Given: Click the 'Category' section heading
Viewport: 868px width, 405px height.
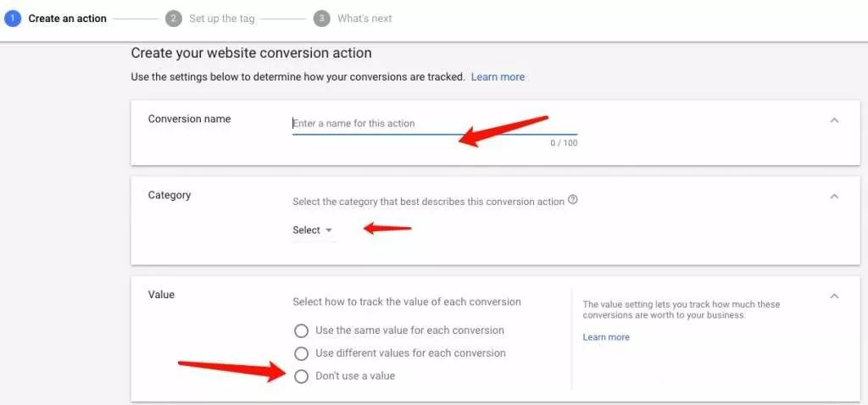Looking at the screenshot, I should tap(170, 195).
